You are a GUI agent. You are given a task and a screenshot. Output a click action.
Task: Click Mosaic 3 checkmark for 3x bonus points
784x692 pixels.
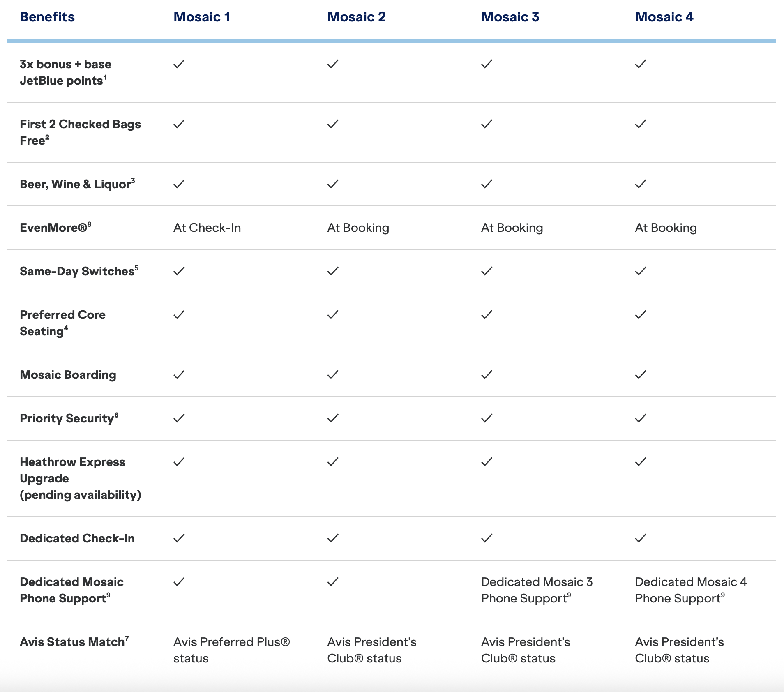(x=487, y=64)
